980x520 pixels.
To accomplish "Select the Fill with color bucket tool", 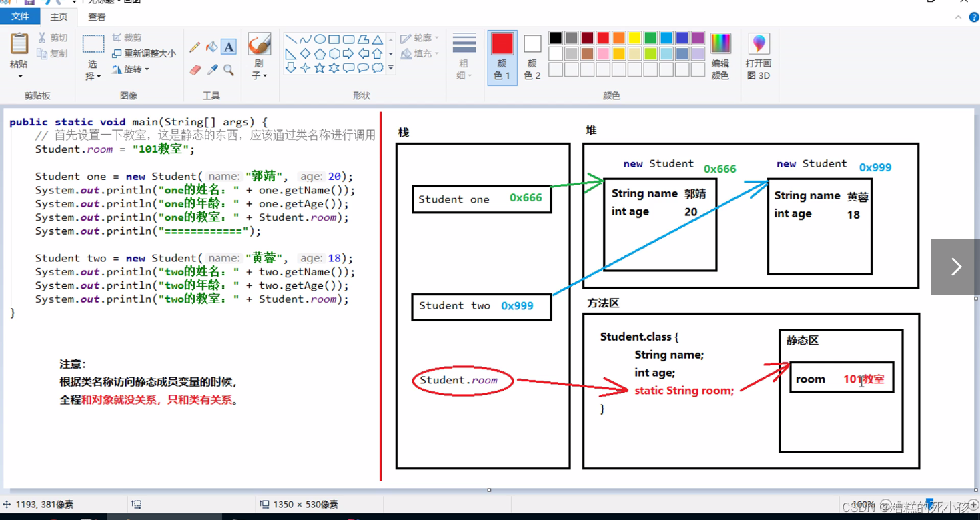I will [x=210, y=47].
